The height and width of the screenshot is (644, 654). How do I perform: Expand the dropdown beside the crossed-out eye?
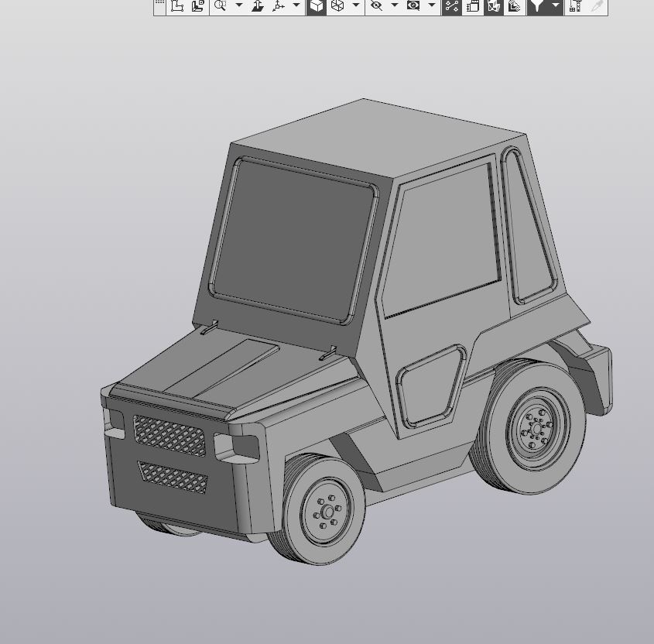click(394, 6)
